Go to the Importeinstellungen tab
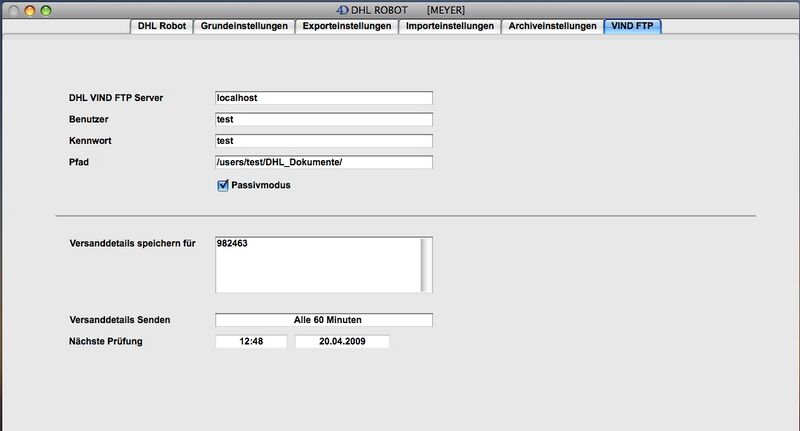Viewport: 800px width, 431px height. point(450,26)
